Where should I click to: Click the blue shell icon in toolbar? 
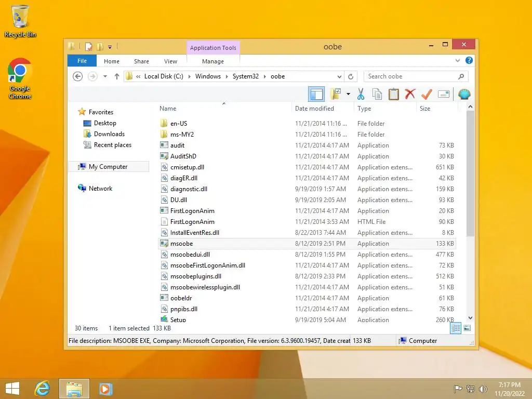pos(464,94)
